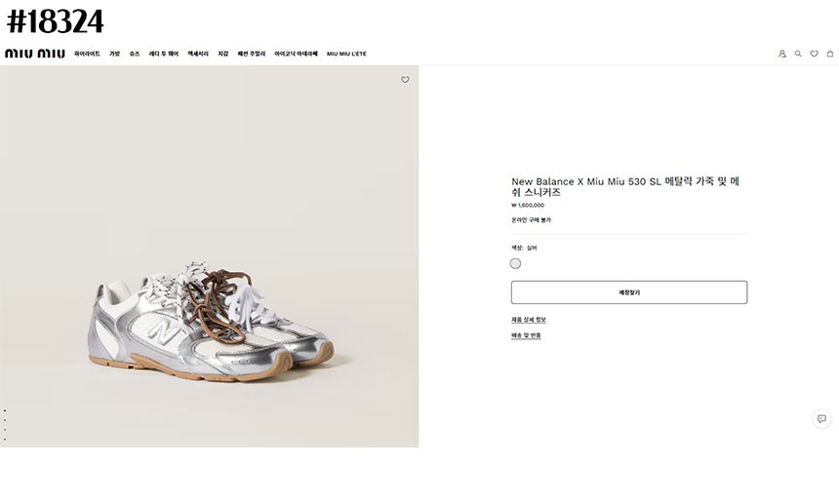The height and width of the screenshot is (504, 839).
Task: Open the 제품 상세 정보 link
Action: coord(529,320)
